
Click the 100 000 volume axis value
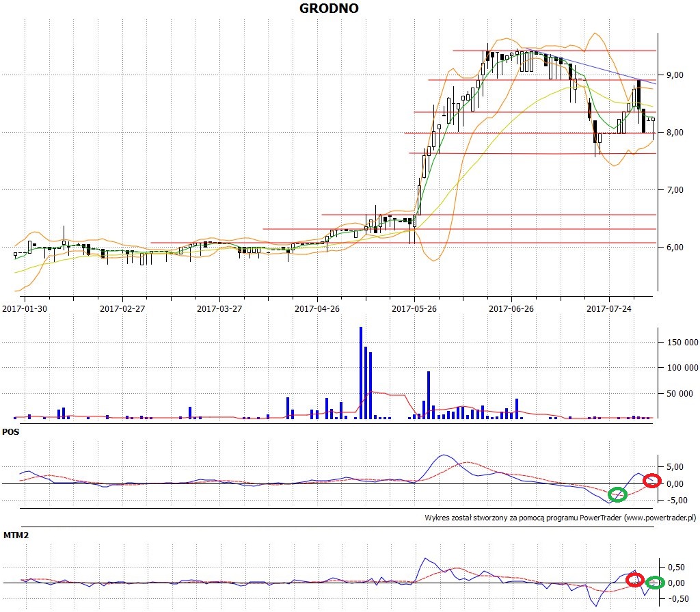point(682,368)
